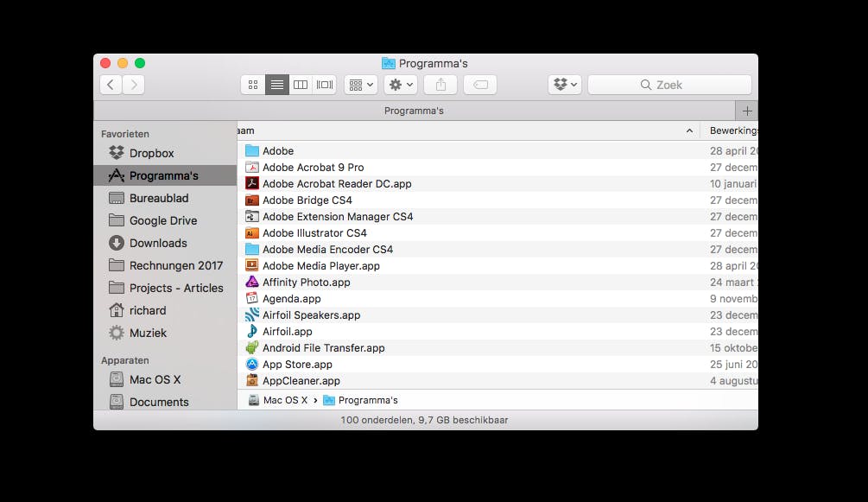Screen dimensions: 868x502
Task: Switch to column view in toolbar
Action: point(301,85)
